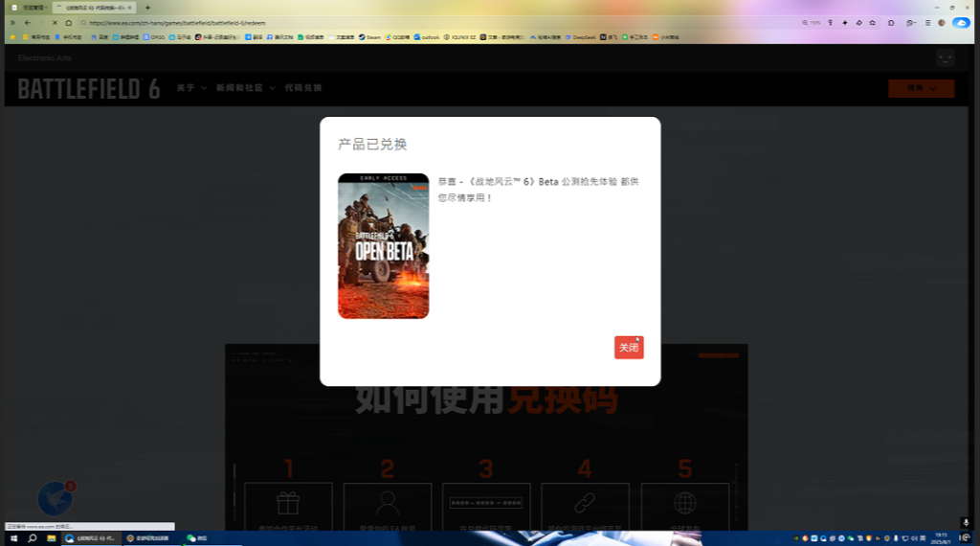Add this page to favorites with the star icon

tap(873, 23)
